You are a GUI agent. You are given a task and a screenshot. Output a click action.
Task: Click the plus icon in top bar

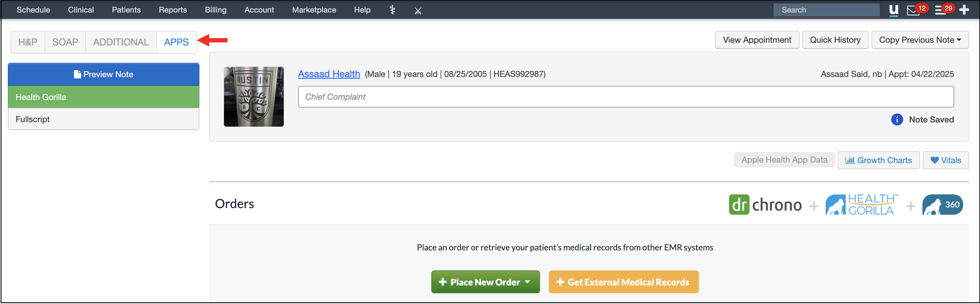[964, 10]
